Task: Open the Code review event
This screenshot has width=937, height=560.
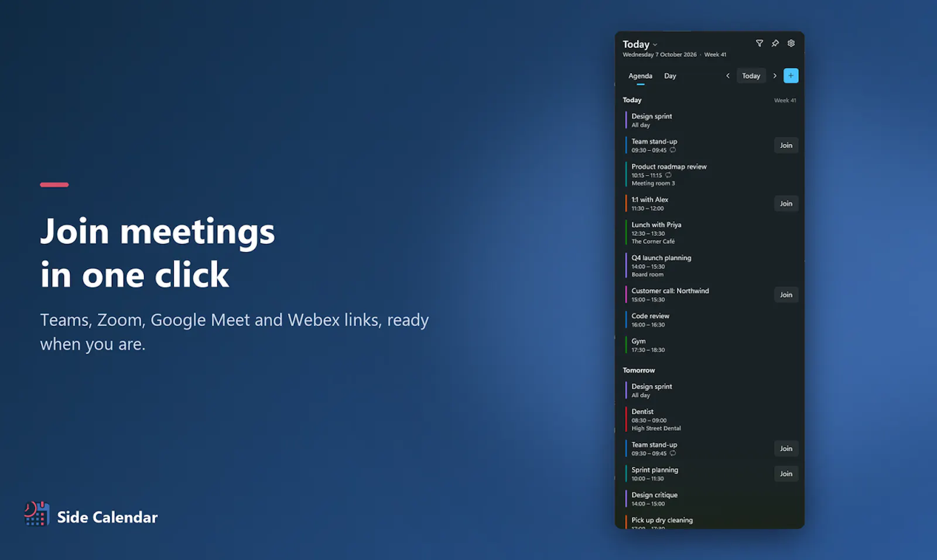Action: pyautogui.click(x=710, y=320)
